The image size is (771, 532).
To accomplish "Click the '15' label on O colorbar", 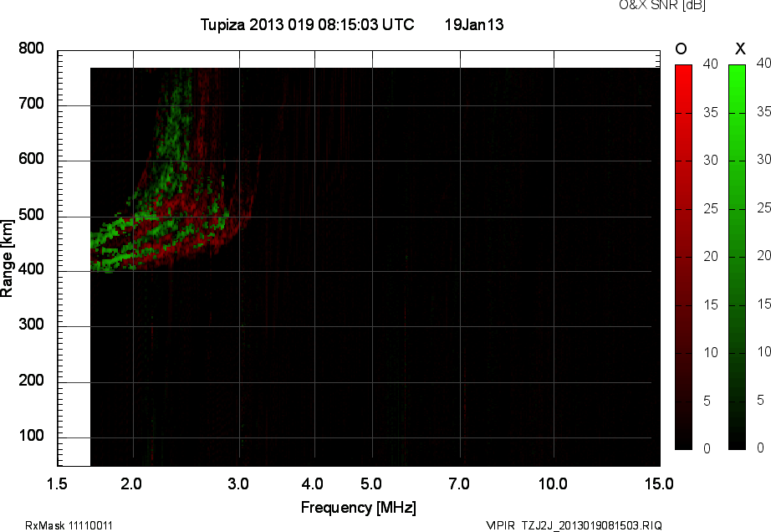I will [711, 304].
